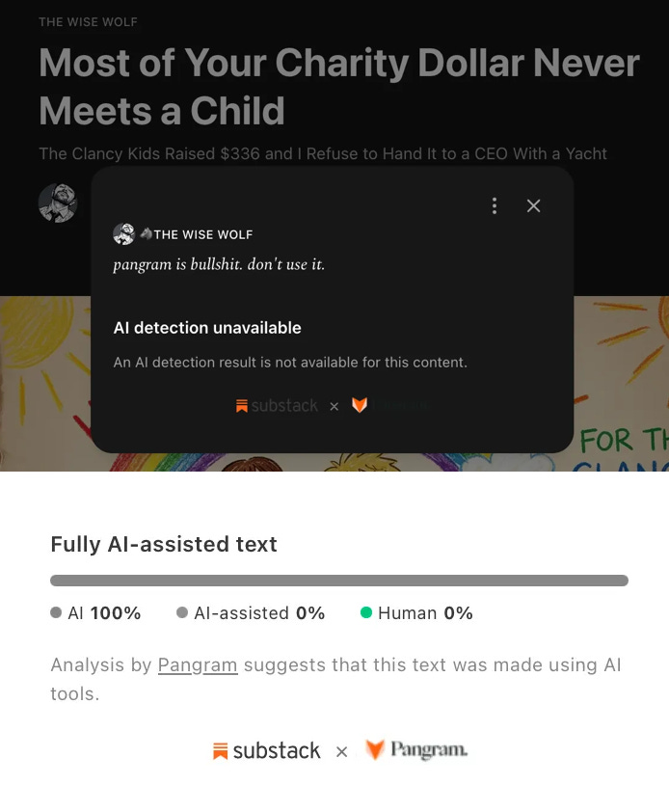This screenshot has height=812, width=669.
Task: Click the AI detection unavailable heading
Action: click(207, 328)
